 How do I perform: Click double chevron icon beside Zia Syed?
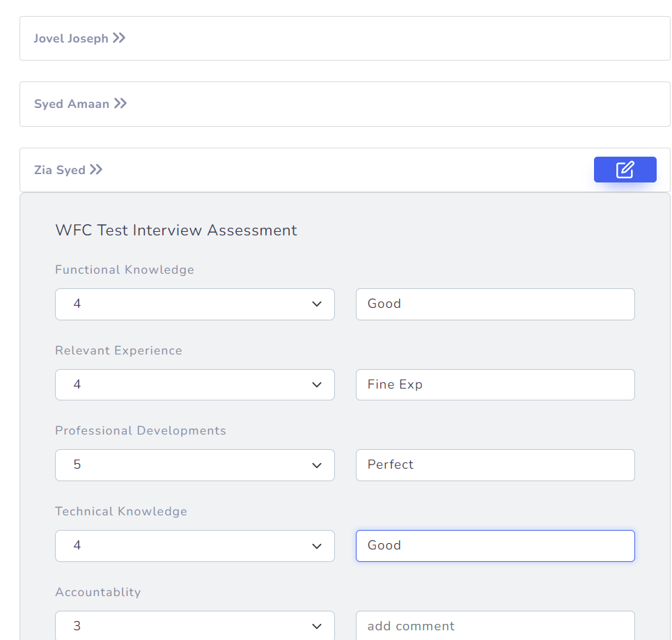point(96,170)
